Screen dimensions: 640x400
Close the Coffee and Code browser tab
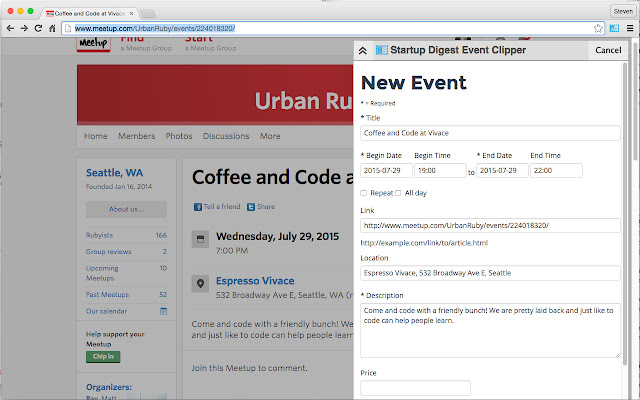(131, 13)
